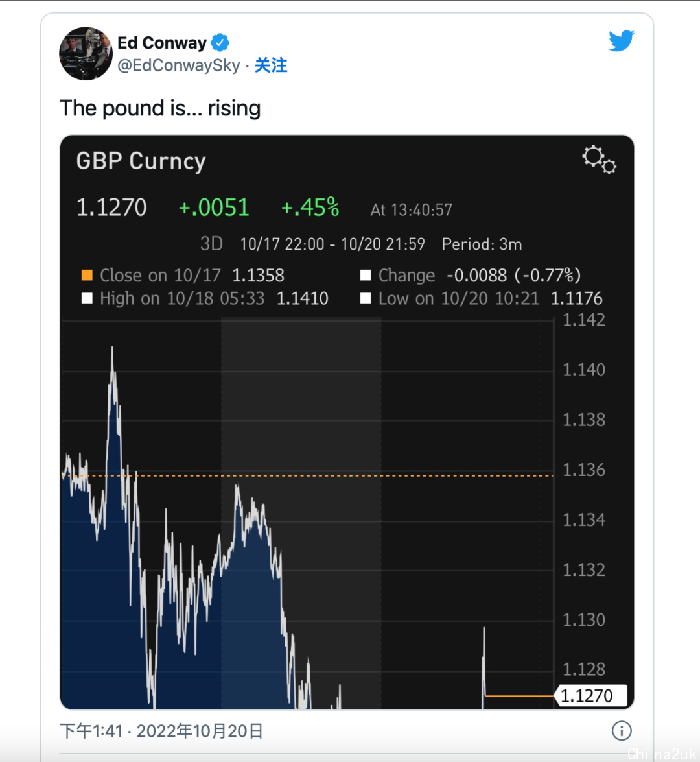Open the 3D range selector
Screen dimensions: 700x762
pyautogui.click(x=211, y=244)
